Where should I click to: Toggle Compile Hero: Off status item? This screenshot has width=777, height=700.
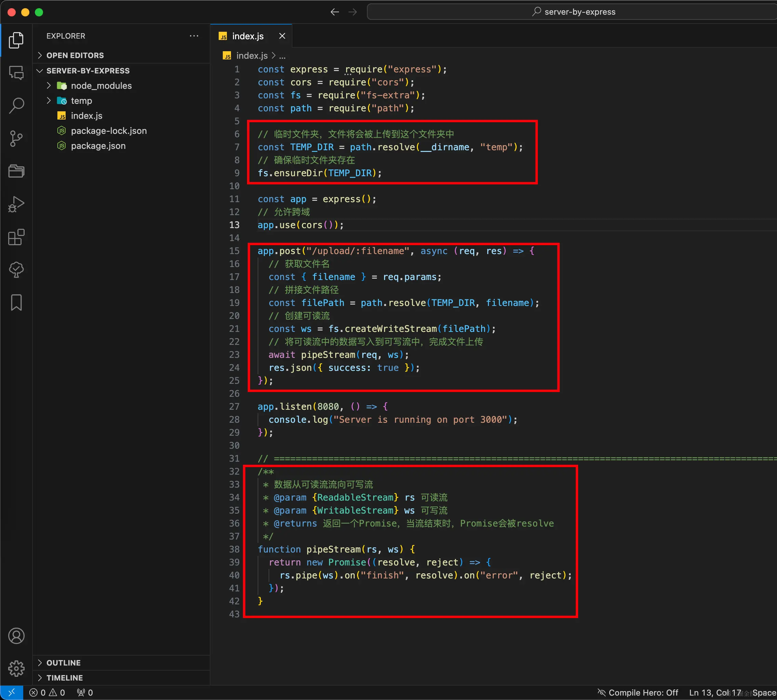[637, 693]
